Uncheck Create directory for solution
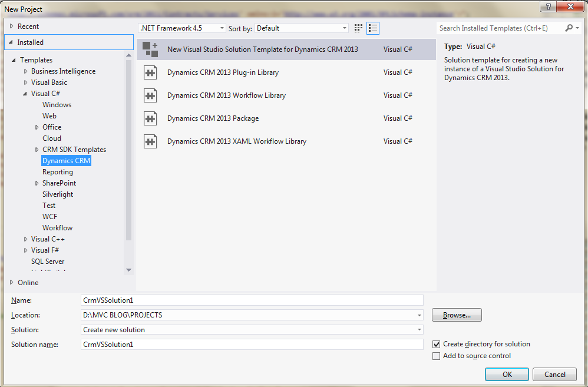 point(437,344)
